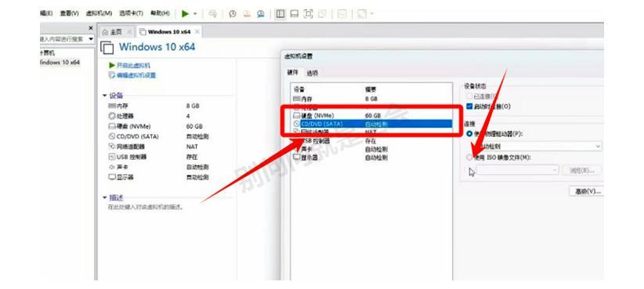
Task: Open the 选项卡(T) menu
Action: coord(131,13)
